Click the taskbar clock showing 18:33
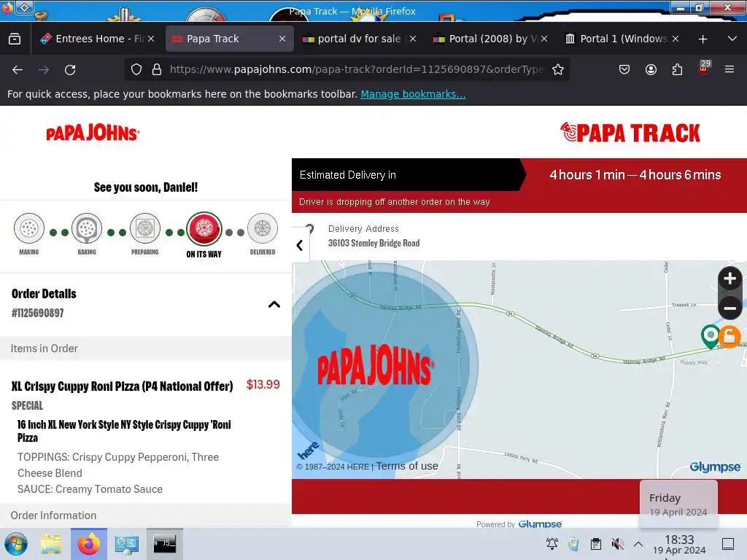This screenshot has width=747, height=560. coord(679,544)
